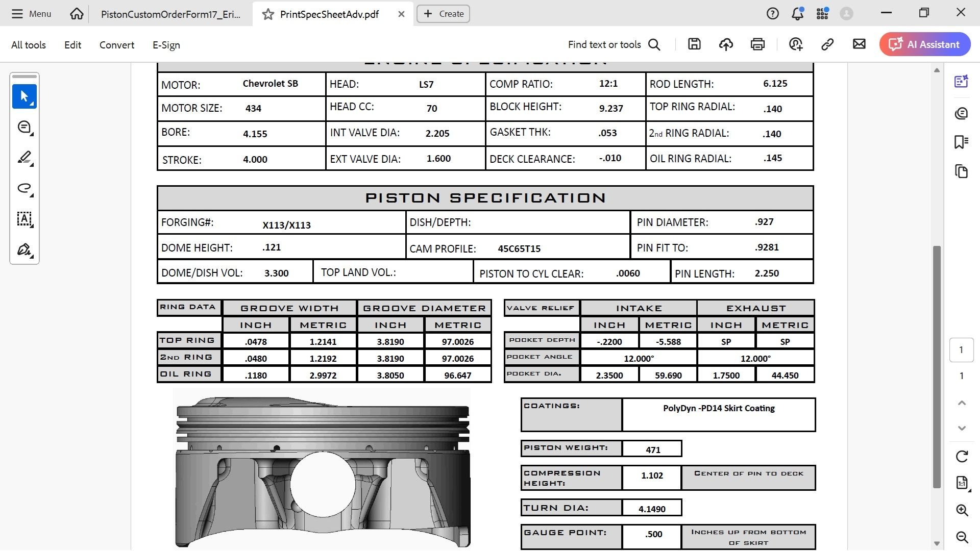Save the document with disk icon

pyautogui.click(x=694, y=44)
